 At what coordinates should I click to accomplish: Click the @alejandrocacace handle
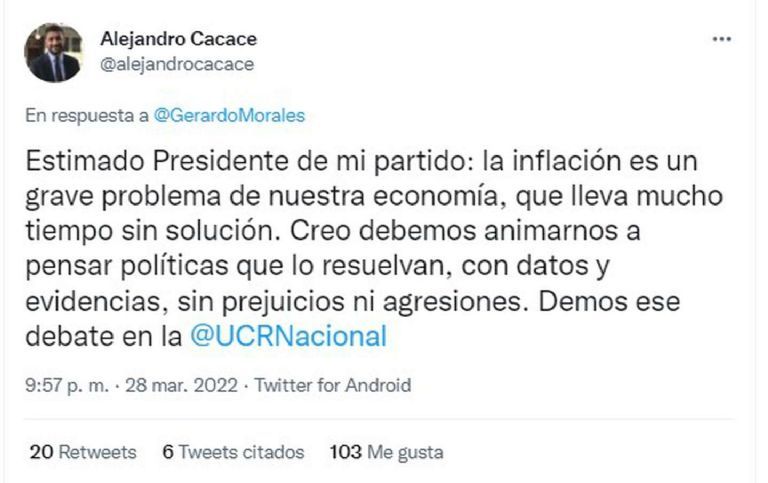point(177,64)
